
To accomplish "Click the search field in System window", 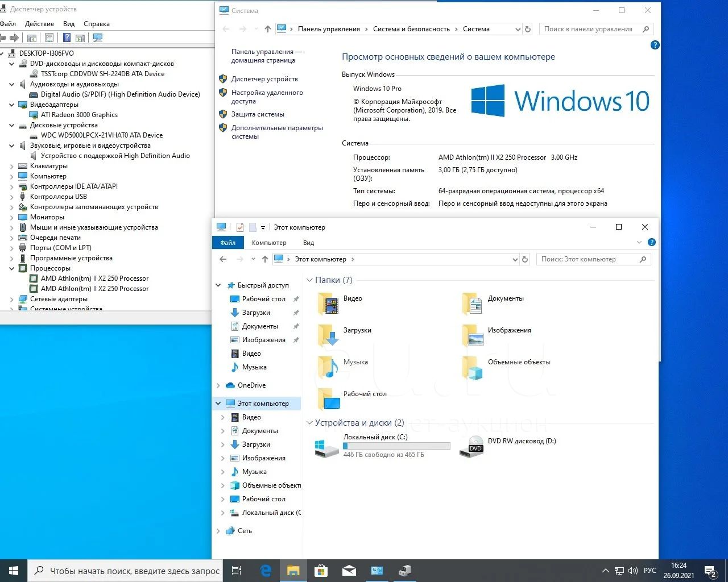I will (x=595, y=29).
